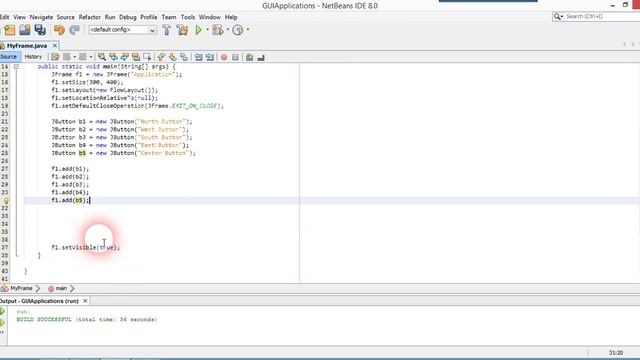Image resolution: width=640 pixels, height=360 pixels.
Task: Toggle Bookmark icon in editor toolbar
Action: (184, 57)
